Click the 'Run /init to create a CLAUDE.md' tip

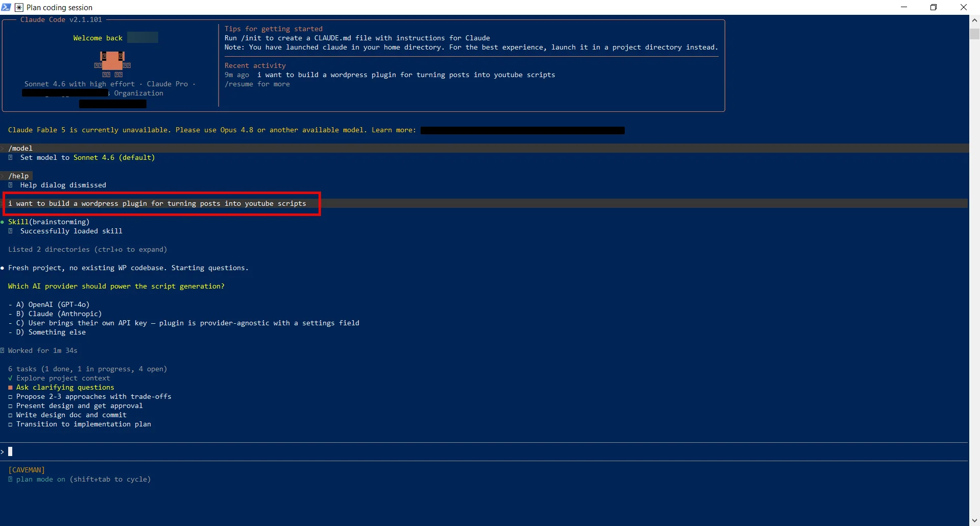(357, 38)
